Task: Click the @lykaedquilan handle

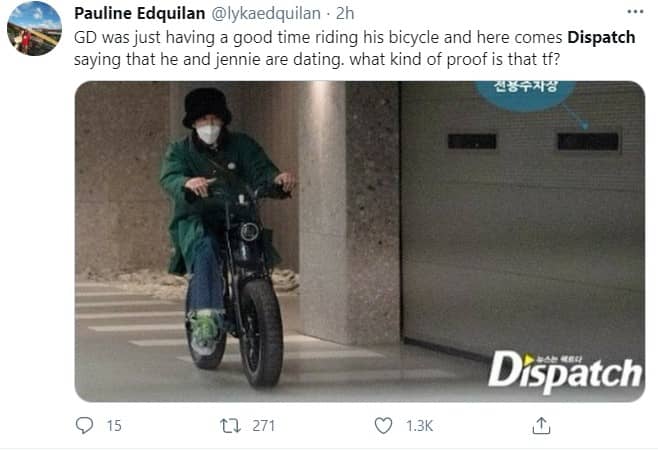Action: coord(266,13)
